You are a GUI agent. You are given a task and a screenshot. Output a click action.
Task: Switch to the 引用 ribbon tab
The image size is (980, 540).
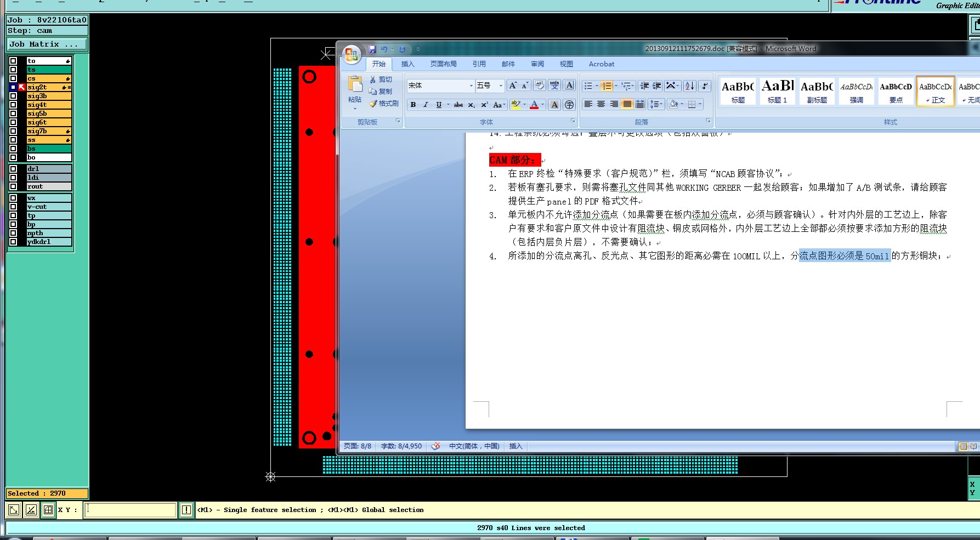pos(479,64)
